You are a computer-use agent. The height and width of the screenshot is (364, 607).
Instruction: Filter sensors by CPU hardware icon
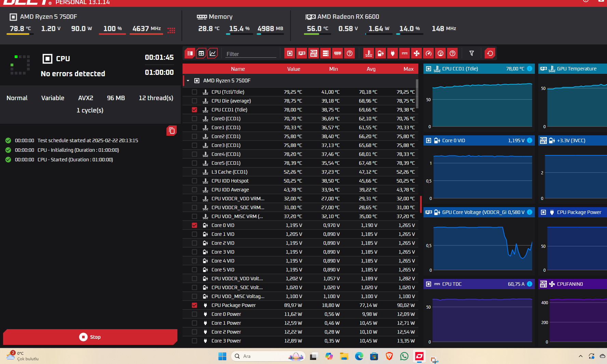(290, 53)
